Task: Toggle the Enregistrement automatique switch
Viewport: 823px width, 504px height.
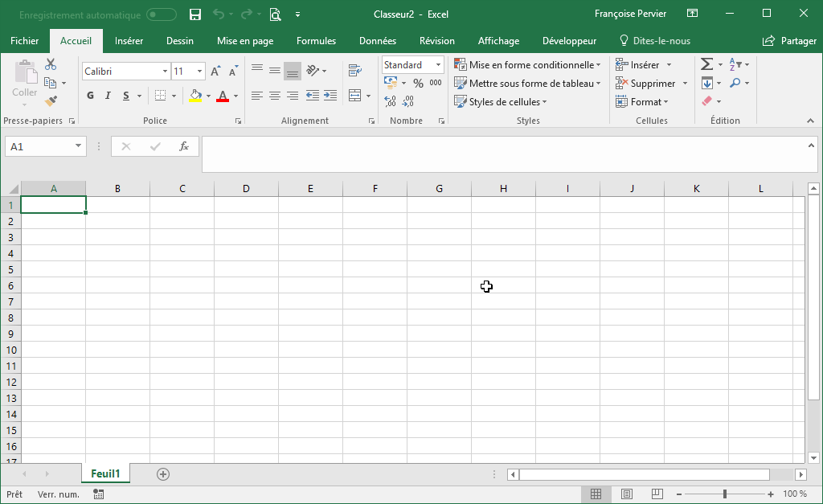Action: point(162,14)
